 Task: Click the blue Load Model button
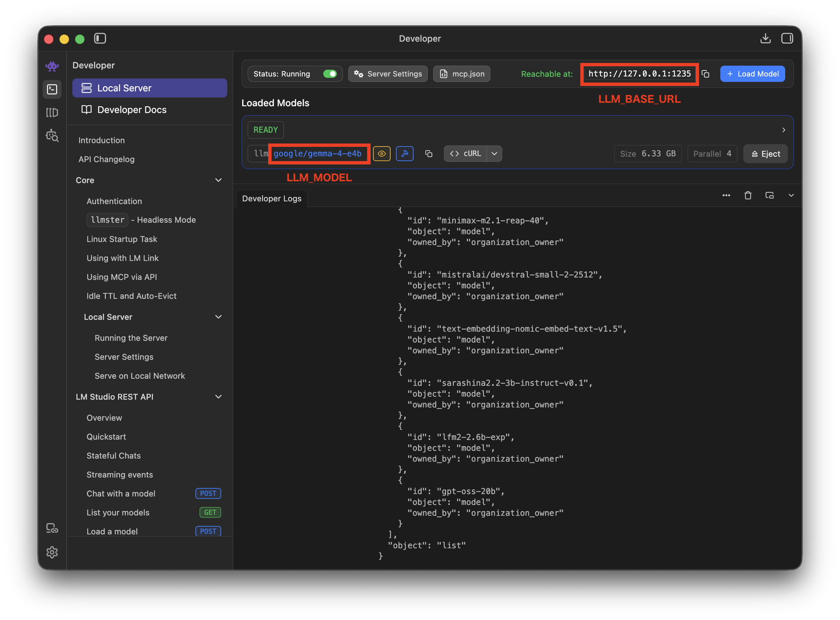tap(752, 74)
